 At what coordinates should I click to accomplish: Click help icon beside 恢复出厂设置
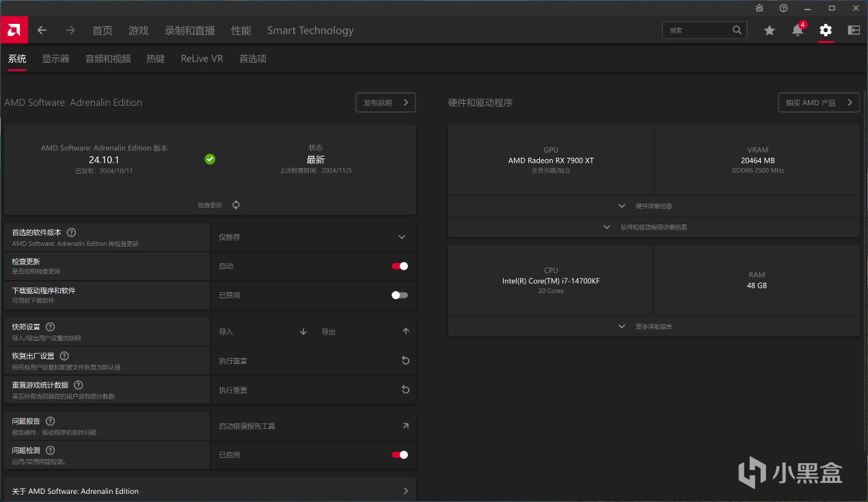(x=64, y=356)
